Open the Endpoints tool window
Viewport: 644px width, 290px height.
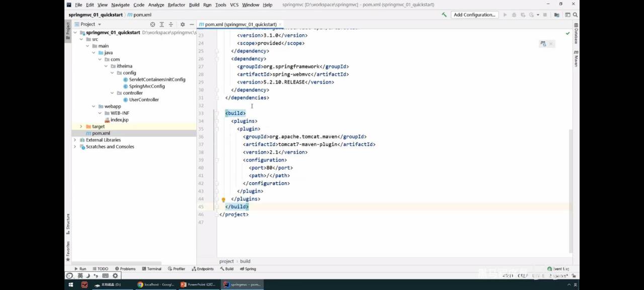[x=203, y=269]
